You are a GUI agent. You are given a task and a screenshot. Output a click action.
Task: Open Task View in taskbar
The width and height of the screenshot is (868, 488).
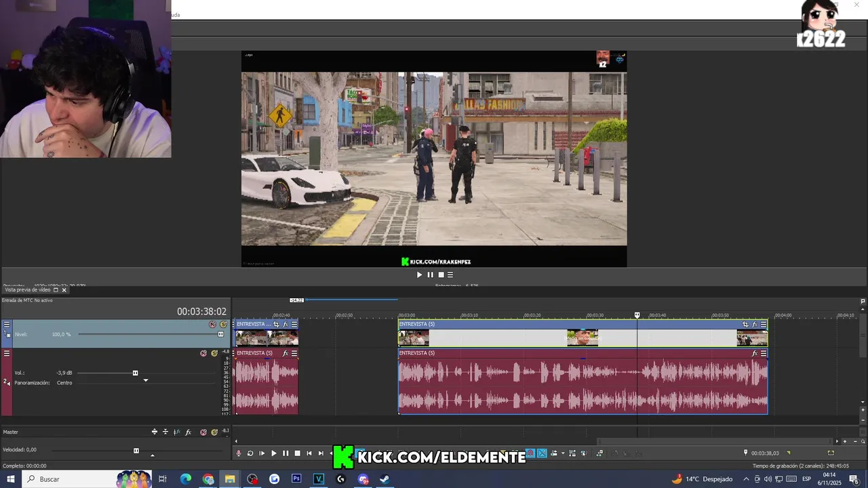click(x=163, y=479)
